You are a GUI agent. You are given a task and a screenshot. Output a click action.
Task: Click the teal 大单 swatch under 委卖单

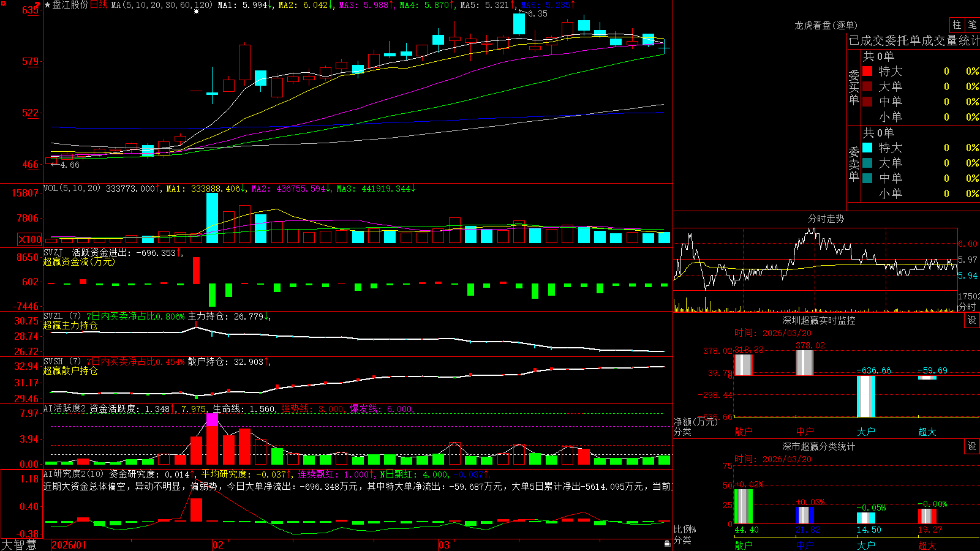coord(867,163)
